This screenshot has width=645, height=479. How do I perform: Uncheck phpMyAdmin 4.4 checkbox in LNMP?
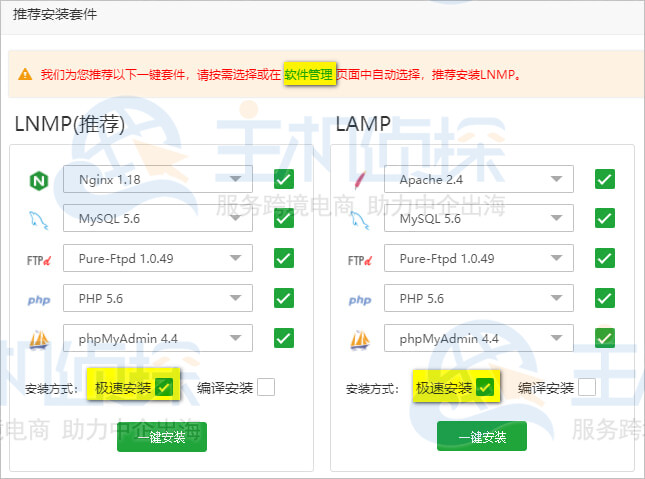pos(284,338)
